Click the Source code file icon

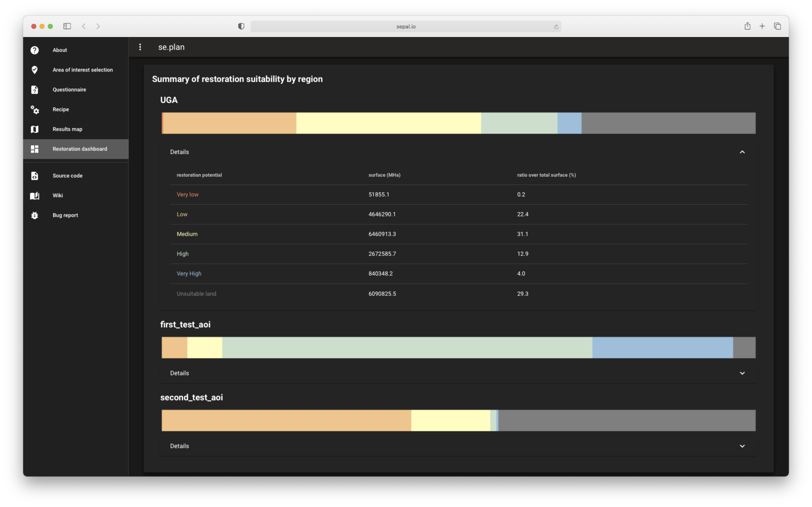click(35, 176)
